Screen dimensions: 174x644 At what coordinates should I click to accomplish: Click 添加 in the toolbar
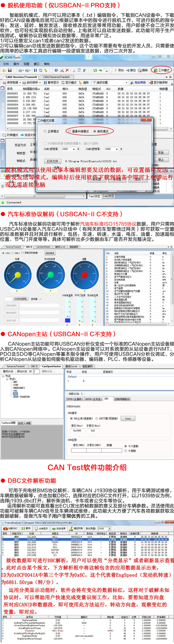[119, 70]
